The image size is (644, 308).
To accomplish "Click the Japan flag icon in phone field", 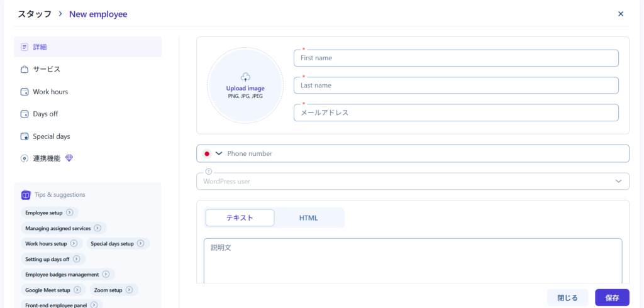I will (206, 153).
